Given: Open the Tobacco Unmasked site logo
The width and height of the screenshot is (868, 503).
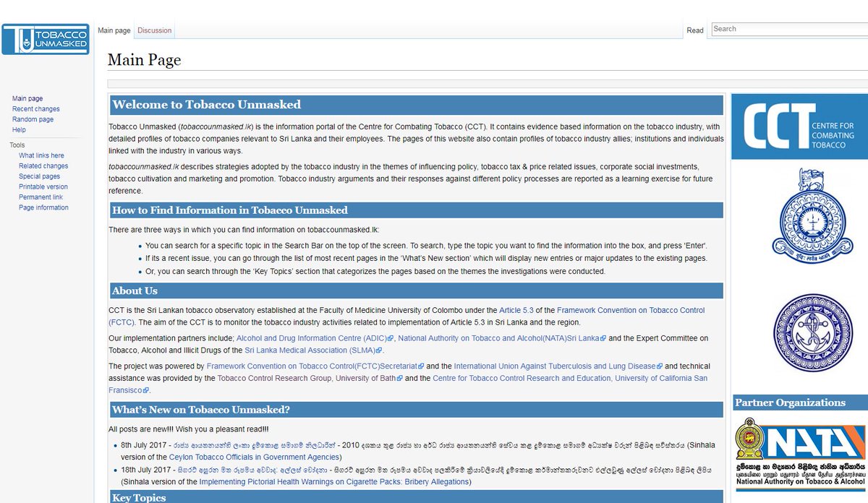Looking at the screenshot, I should pos(46,40).
